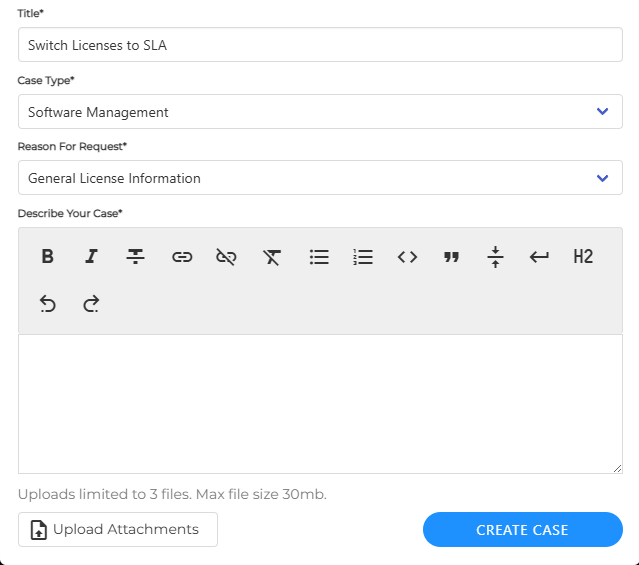The width and height of the screenshot is (639, 565).
Task: Insert a numbered list
Action: point(363,257)
